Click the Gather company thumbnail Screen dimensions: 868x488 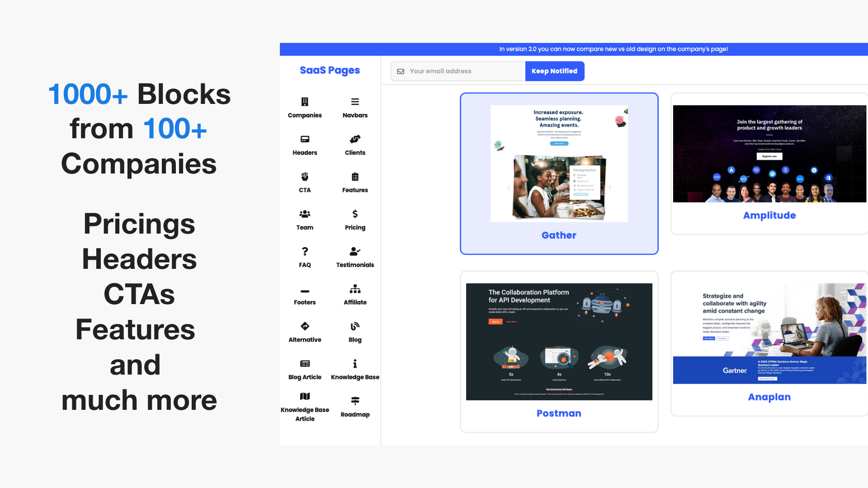[x=559, y=174]
